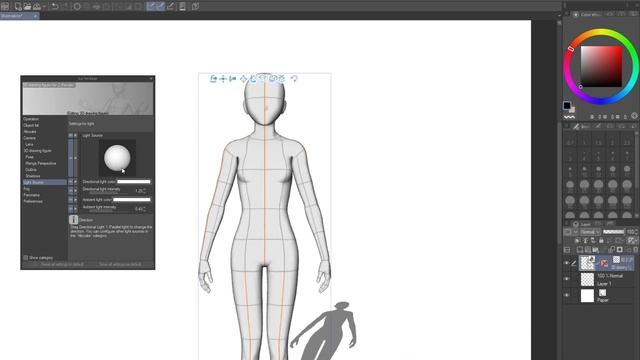Image resolution: width=640 pixels, height=360 pixels.
Task: Toggle the Show category checkbox
Action: (26, 258)
